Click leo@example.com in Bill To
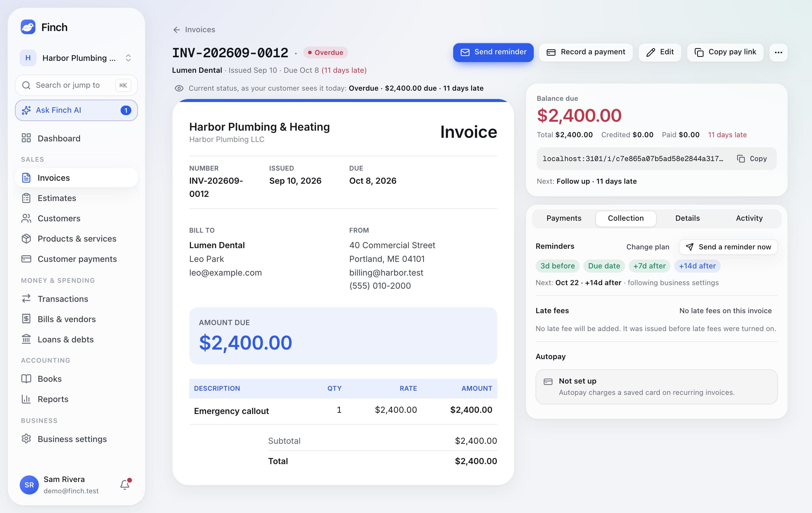812x513 pixels. (x=226, y=273)
